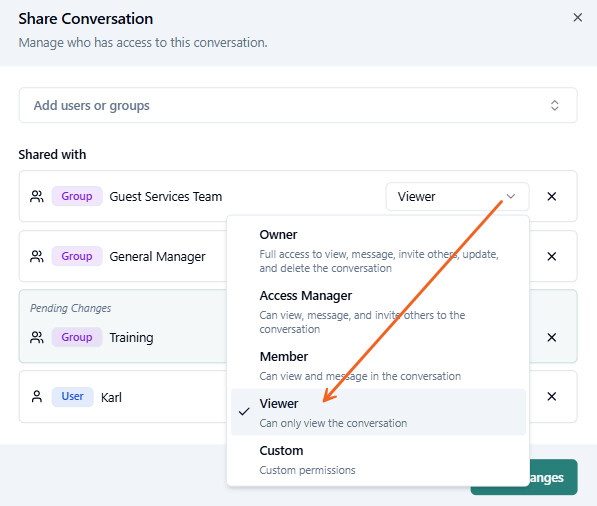Screen dimensions: 597x506
Task: Click the Training group people icon
Action: pyautogui.click(x=37, y=337)
